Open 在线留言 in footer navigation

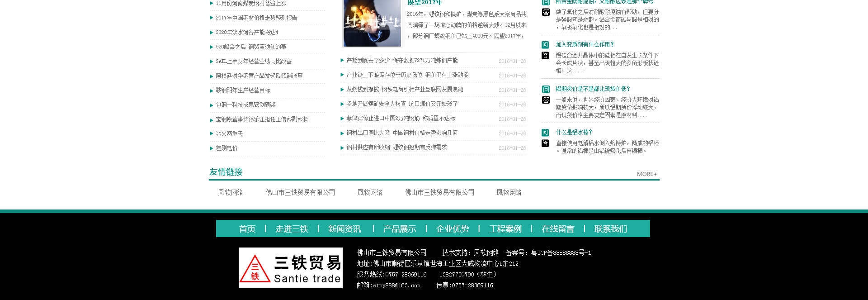[557, 229]
